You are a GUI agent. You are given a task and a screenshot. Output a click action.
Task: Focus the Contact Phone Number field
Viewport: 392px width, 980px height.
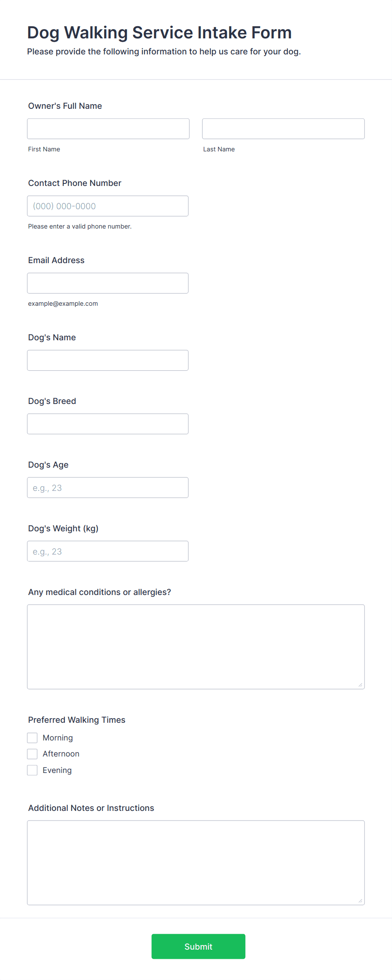pos(108,206)
